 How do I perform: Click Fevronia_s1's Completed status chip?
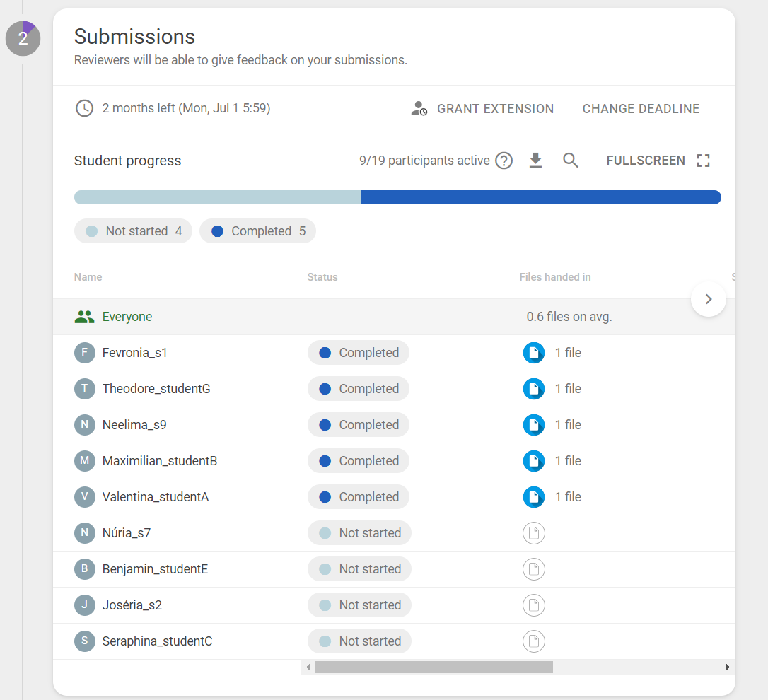coord(359,353)
